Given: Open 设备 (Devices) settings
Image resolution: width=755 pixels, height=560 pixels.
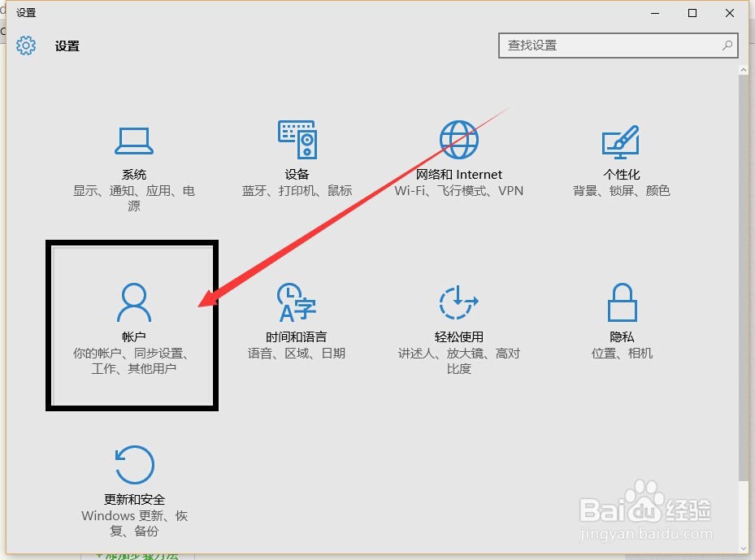Looking at the screenshot, I should 297,158.
